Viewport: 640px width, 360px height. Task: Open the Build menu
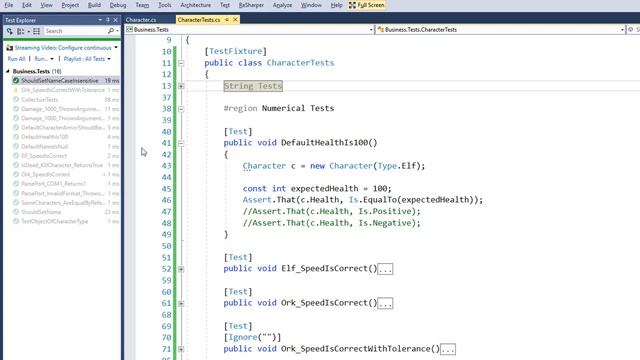click(94, 5)
